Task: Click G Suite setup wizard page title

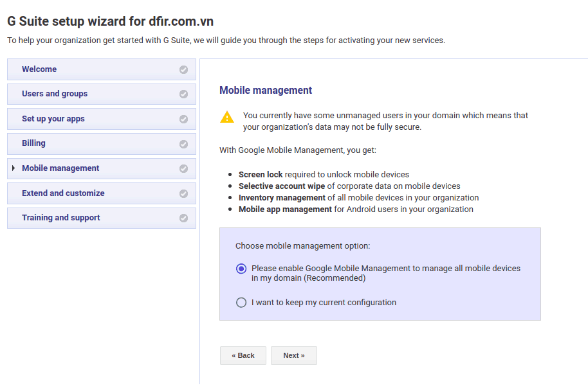Action: (x=110, y=21)
